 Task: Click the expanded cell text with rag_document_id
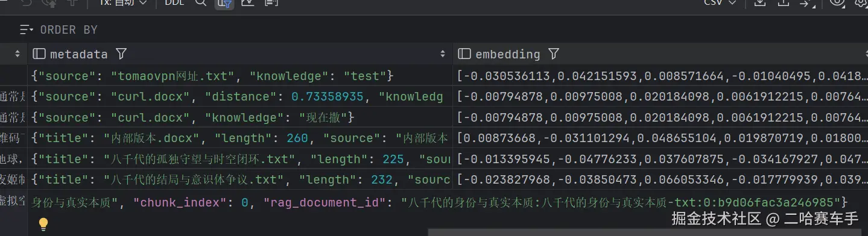tap(440, 202)
